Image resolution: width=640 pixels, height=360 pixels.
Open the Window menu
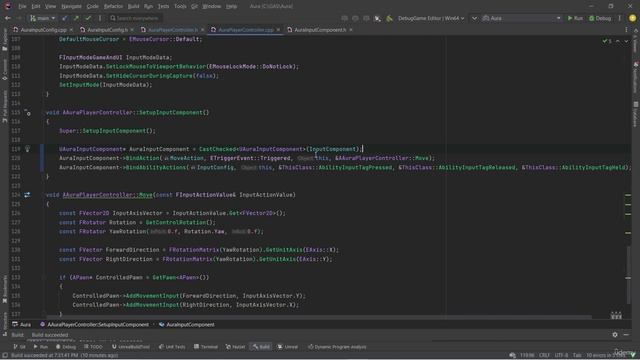coord(211,7)
